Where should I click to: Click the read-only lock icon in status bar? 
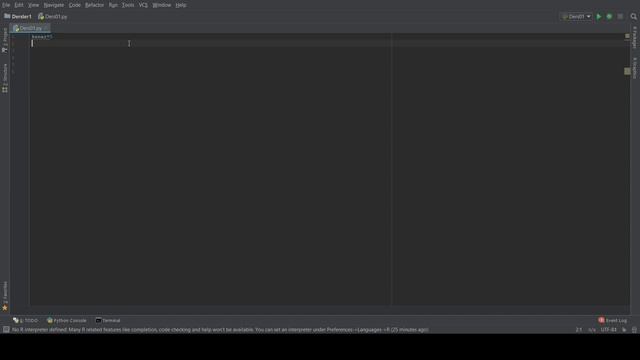coord(624,330)
